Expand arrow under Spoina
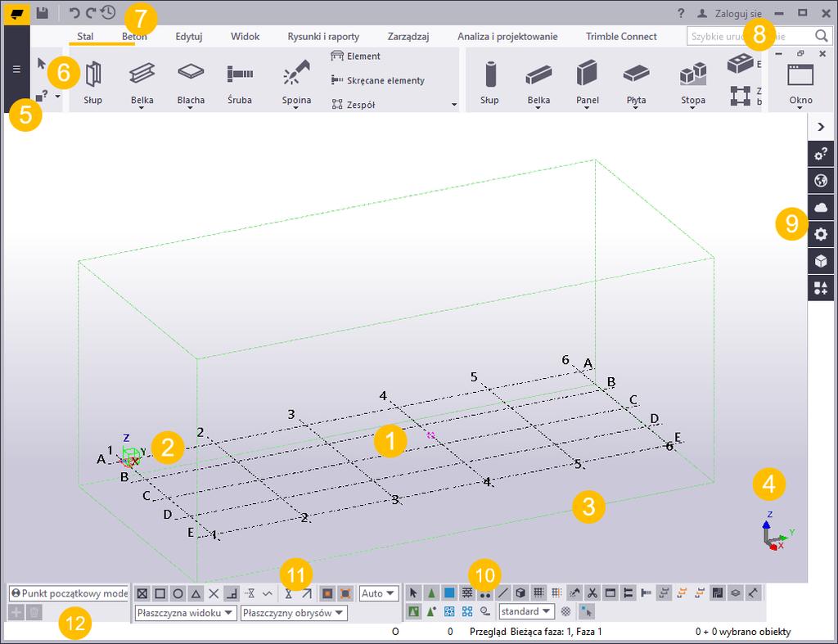 click(x=296, y=108)
